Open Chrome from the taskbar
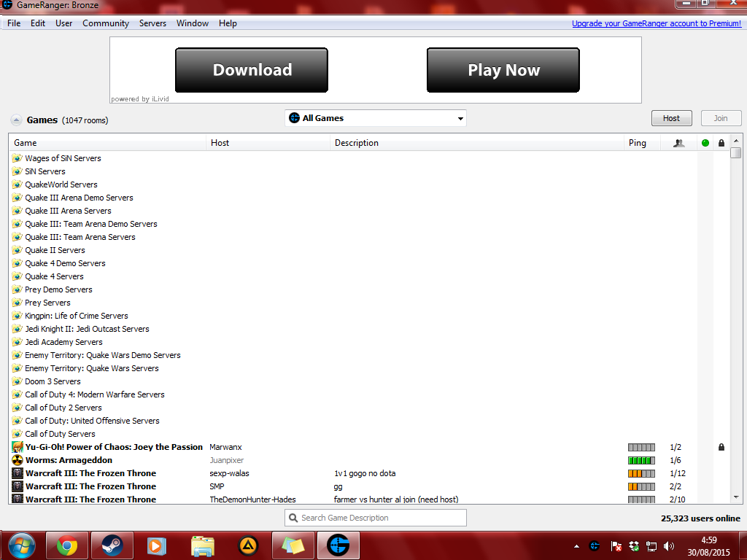The image size is (747, 560). coord(66,545)
